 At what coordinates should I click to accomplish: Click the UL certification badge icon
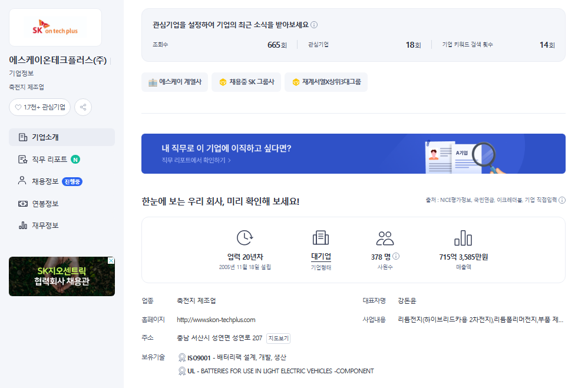pos(182,371)
